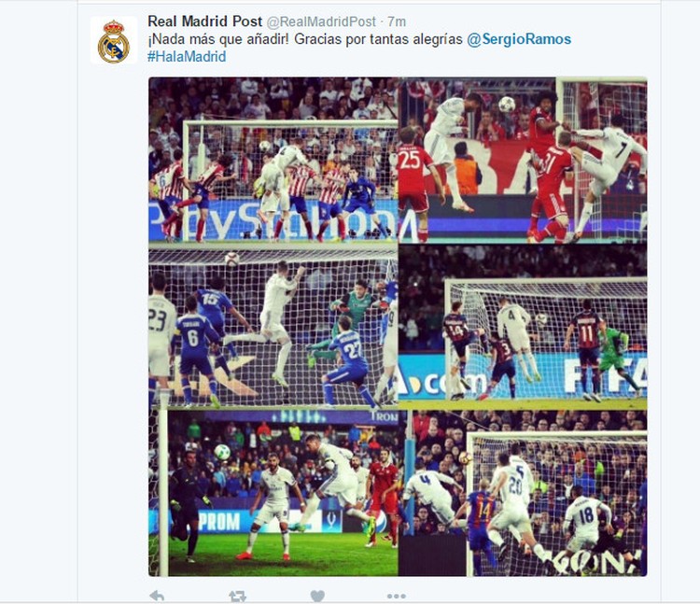Open the photo with white shirts 18 and 20
This screenshot has width=700, height=604.
523,493
